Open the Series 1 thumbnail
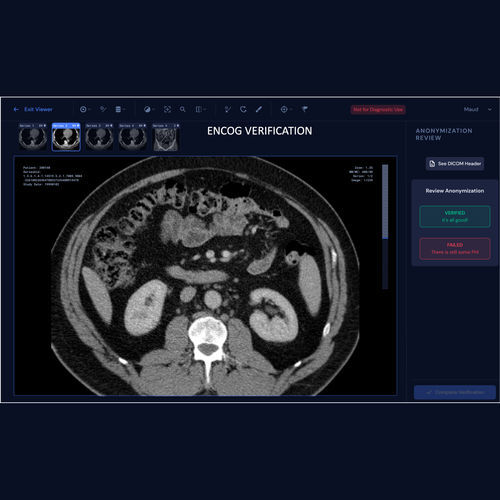The width and height of the screenshot is (500, 500). click(x=33, y=137)
